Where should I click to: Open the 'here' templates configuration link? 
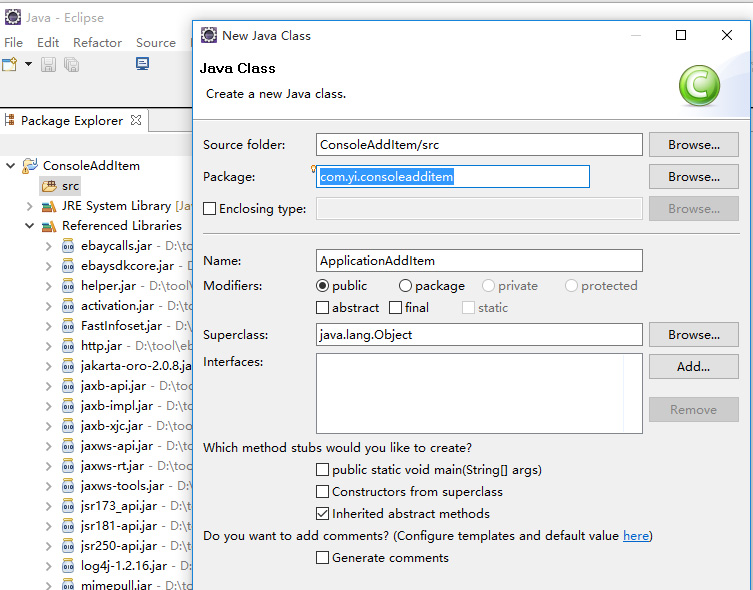click(x=636, y=535)
